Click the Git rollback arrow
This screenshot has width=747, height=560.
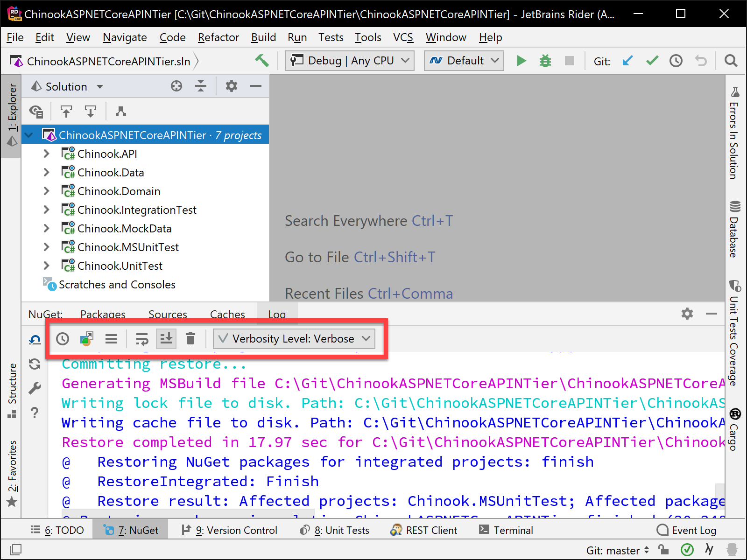(701, 61)
